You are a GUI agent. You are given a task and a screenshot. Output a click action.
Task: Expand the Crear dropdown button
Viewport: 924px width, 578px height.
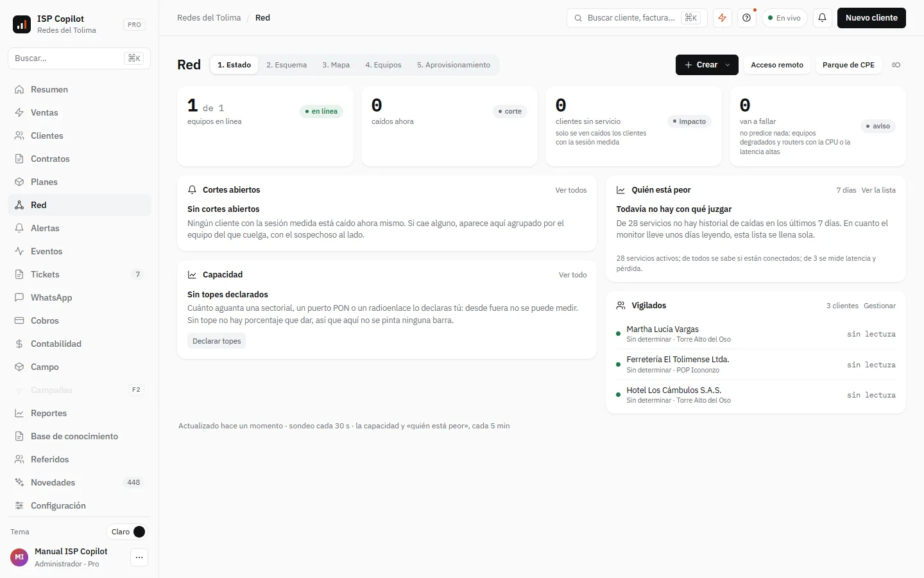click(x=707, y=65)
